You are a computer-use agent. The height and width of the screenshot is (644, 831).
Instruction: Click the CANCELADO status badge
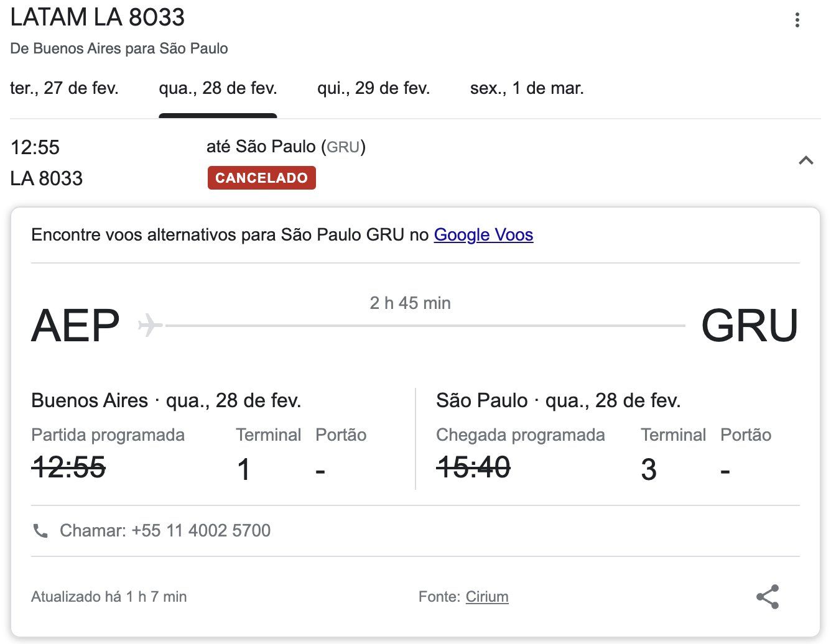tap(261, 178)
